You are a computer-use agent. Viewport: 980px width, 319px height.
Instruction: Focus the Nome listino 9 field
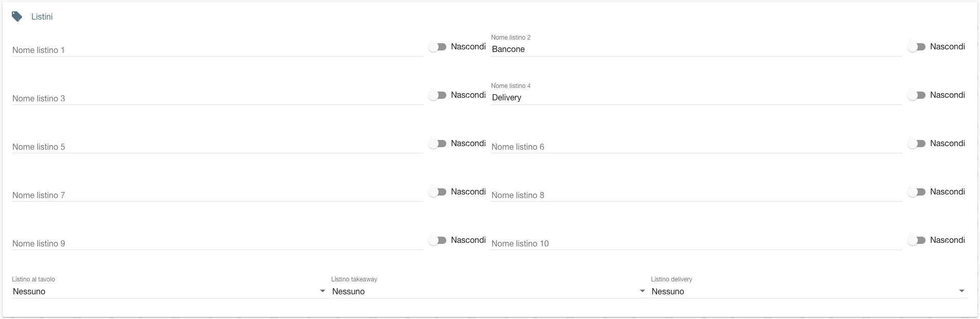click(x=217, y=243)
